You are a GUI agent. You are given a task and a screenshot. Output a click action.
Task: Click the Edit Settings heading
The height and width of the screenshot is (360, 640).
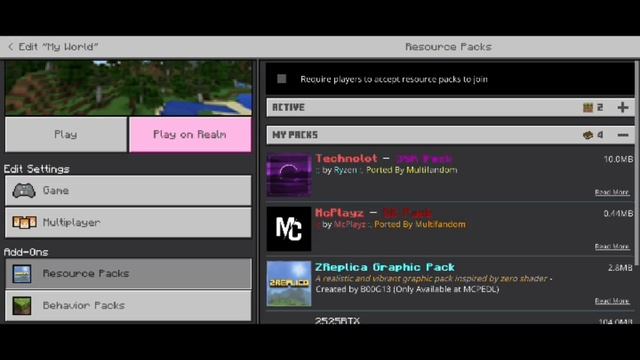tap(37, 169)
